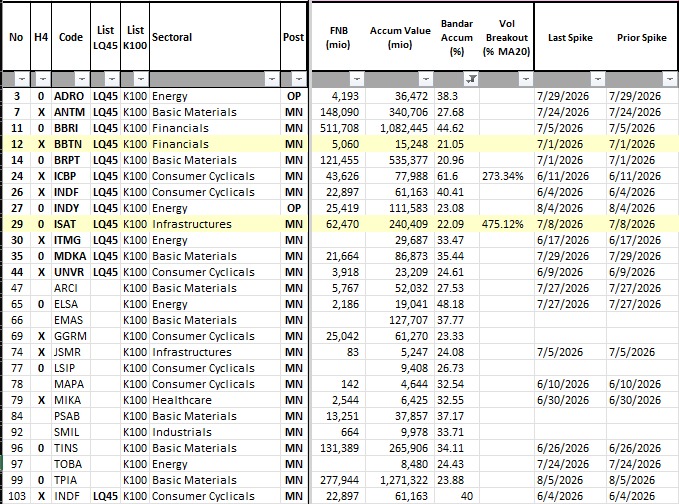Image resolution: width=679 pixels, height=504 pixels.
Task: Select the ARCI code cell
Action: tap(71, 288)
